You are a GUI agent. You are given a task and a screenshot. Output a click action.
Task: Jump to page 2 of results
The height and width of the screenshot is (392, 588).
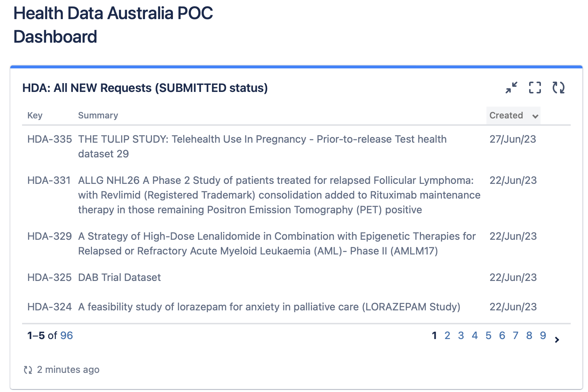pyautogui.click(x=447, y=336)
